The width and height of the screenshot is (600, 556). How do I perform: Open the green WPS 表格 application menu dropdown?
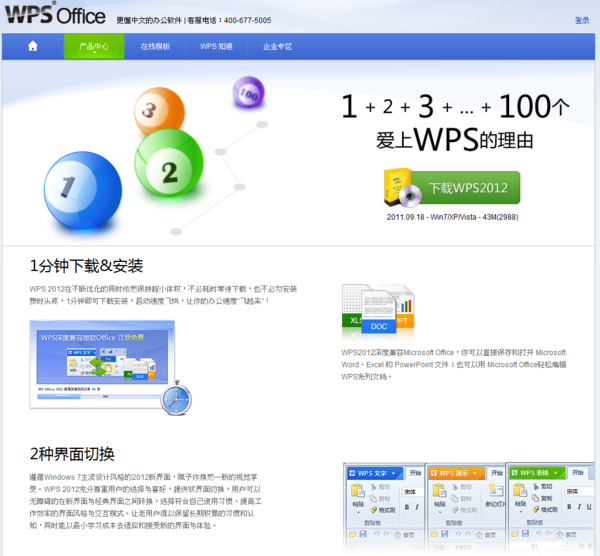[x=556, y=473]
